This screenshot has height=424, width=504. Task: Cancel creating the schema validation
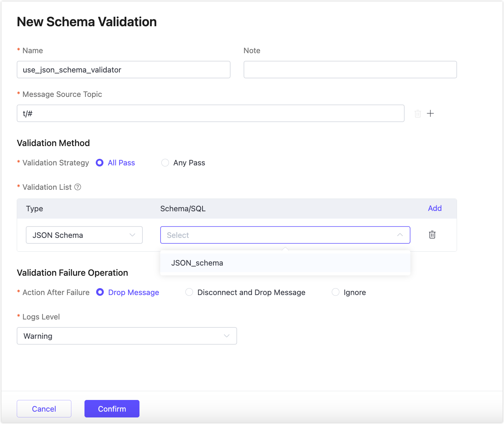click(44, 408)
